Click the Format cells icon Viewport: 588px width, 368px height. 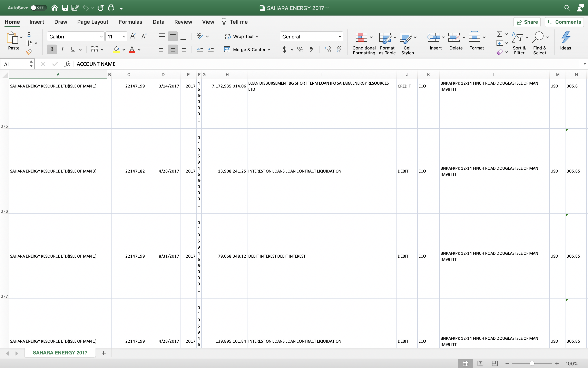[474, 37]
